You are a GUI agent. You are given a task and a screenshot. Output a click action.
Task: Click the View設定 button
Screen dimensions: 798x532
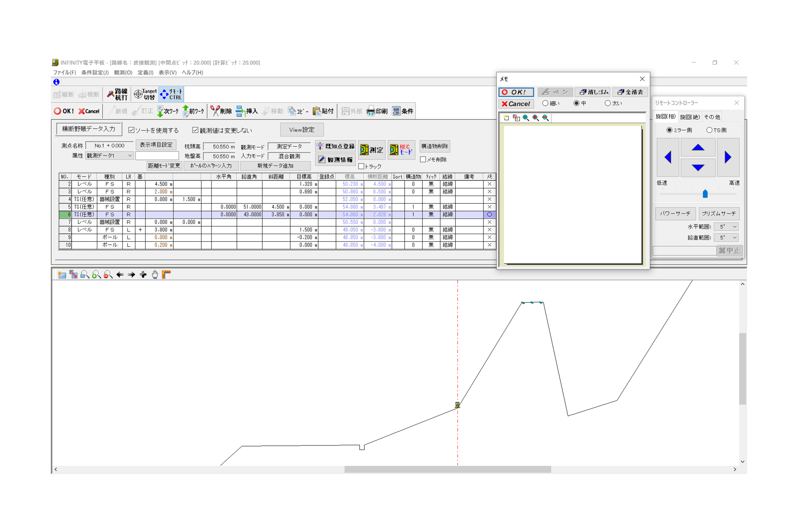click(x=301, y=130)
